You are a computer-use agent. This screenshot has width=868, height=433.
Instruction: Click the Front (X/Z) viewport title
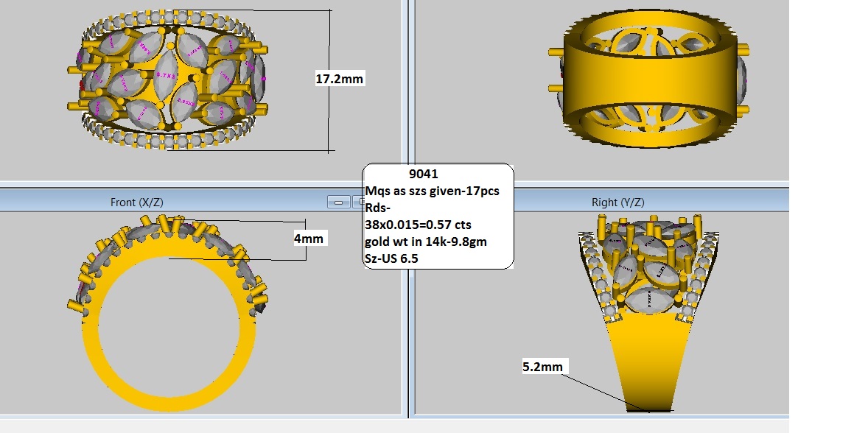(x=137, y=203)
